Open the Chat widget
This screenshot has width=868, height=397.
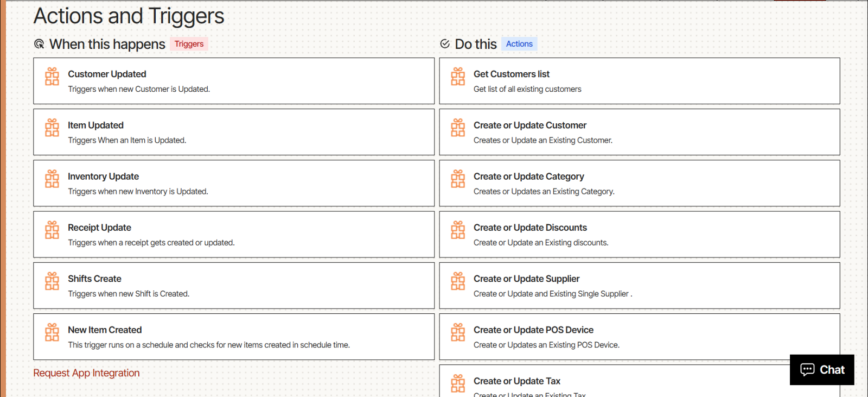pos(822,370)
